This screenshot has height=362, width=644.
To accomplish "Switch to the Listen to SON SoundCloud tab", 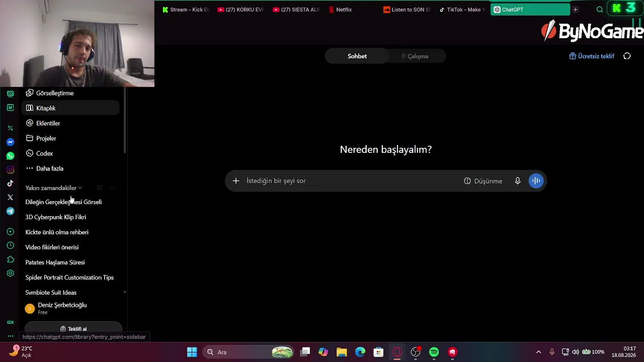I will pos(407,10).
